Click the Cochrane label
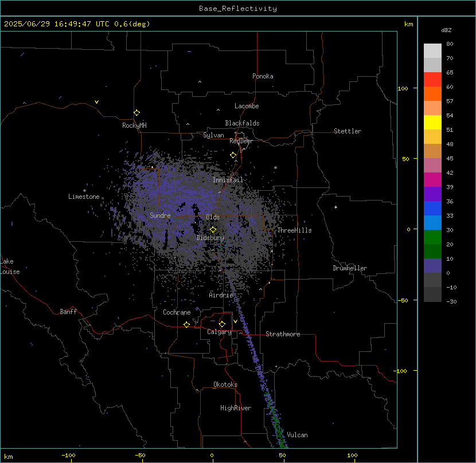 [x=177, y=312]
